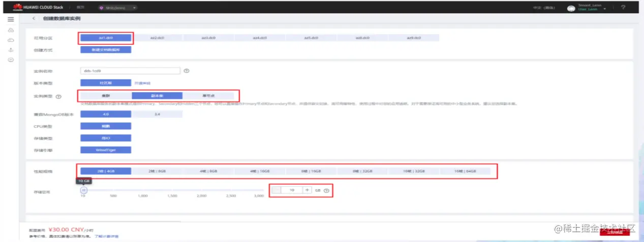This screenshot has width=644, height=242.
Task: Choose MongoDB version 4.0
Action: click(106, 115)
